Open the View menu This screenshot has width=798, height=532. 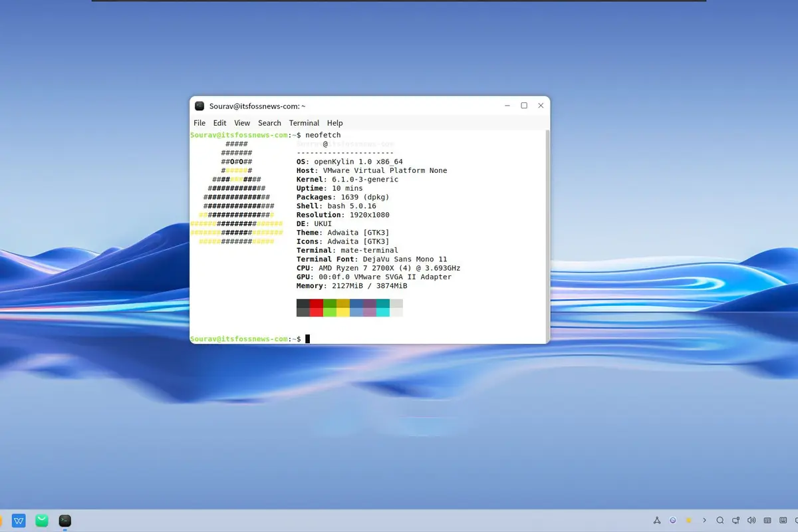click(x=242, y=123)
